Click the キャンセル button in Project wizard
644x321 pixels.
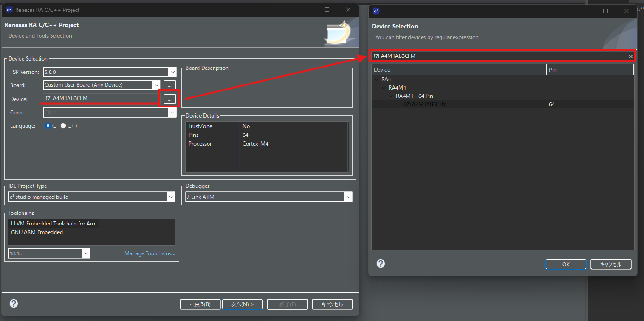333,304
